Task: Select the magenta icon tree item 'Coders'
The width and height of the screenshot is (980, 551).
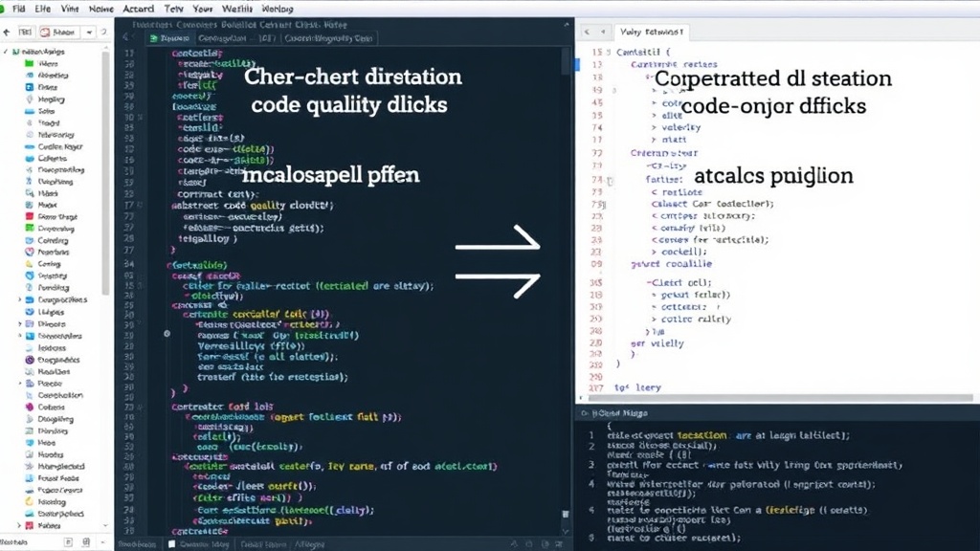Action: pyautogui.click(x=45, y=407)
